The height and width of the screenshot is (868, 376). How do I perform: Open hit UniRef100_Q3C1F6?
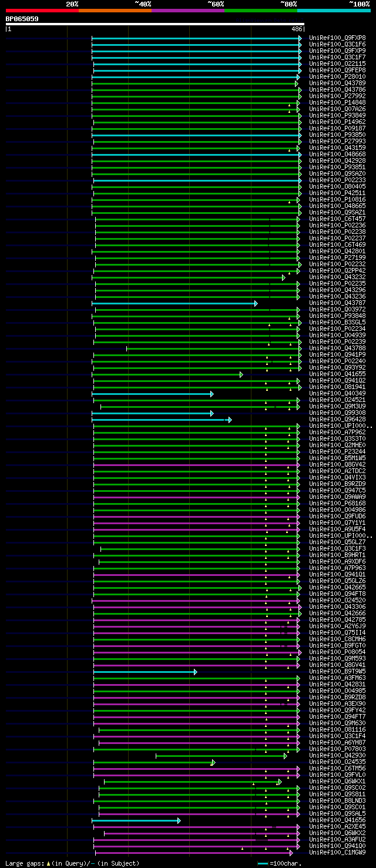337,44
